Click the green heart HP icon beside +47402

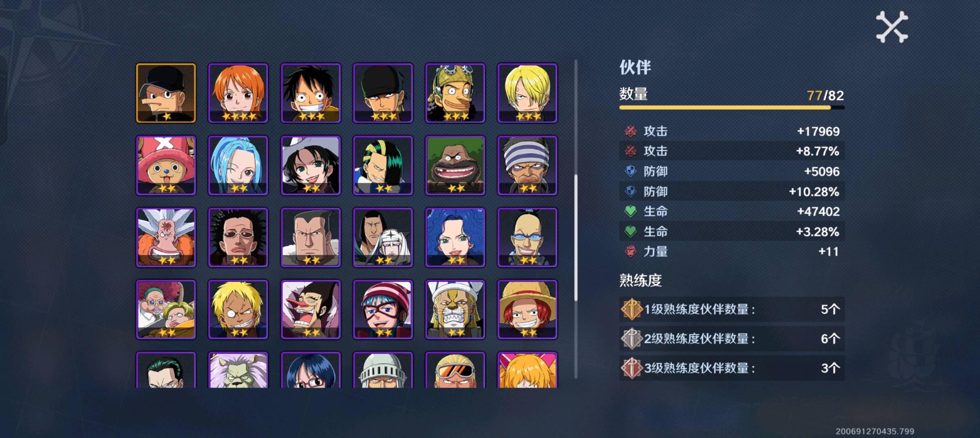click(x=630, y=211)
